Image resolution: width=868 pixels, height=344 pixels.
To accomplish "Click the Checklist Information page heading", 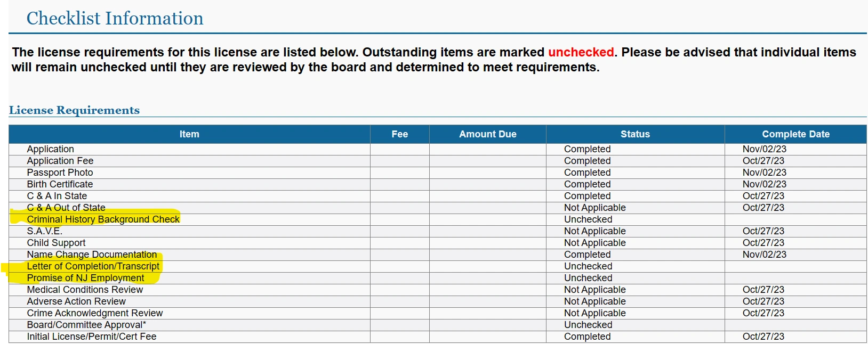I will (115, 19).
